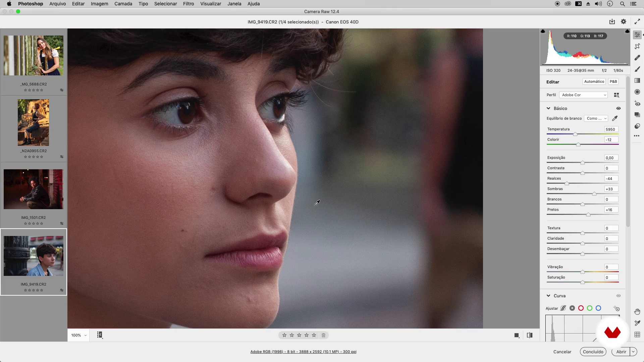The width and height of the screenshot is (644, 362).
Task: Select the _N2A0955.CR2 thumbnail
Action: (x=33, y=122)
